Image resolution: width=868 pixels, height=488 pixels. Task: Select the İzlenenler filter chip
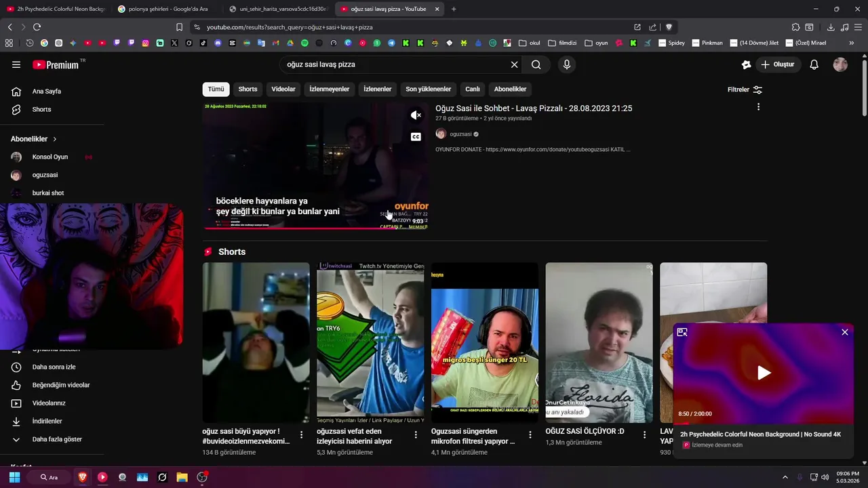(x=378, y=89)
